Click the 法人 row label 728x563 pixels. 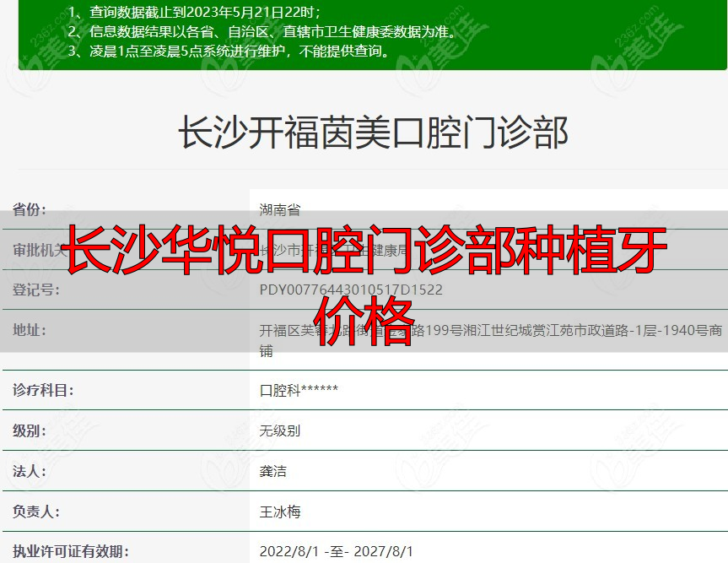[30, 471]
